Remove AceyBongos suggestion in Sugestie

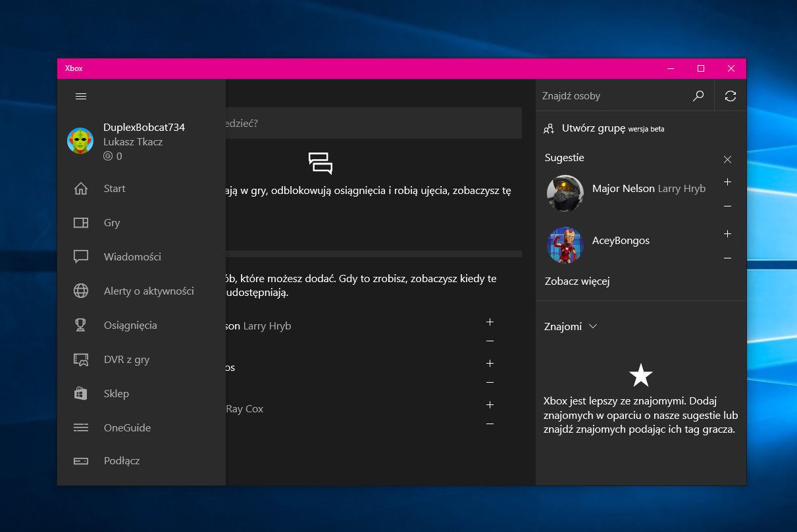727,258
